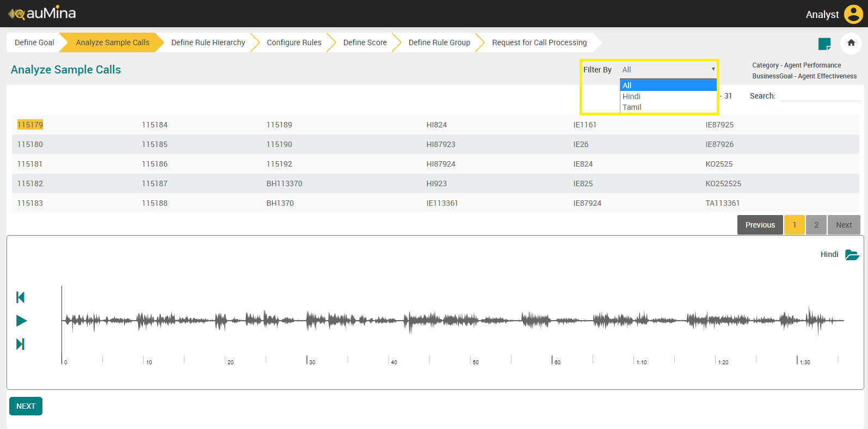Open Configure Rules step
868x429 pixels.
294,42
